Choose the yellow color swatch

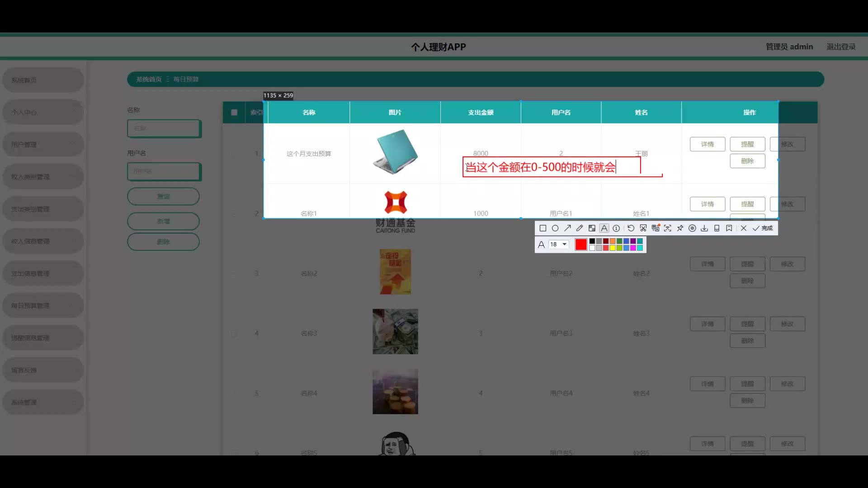(613, 248)
